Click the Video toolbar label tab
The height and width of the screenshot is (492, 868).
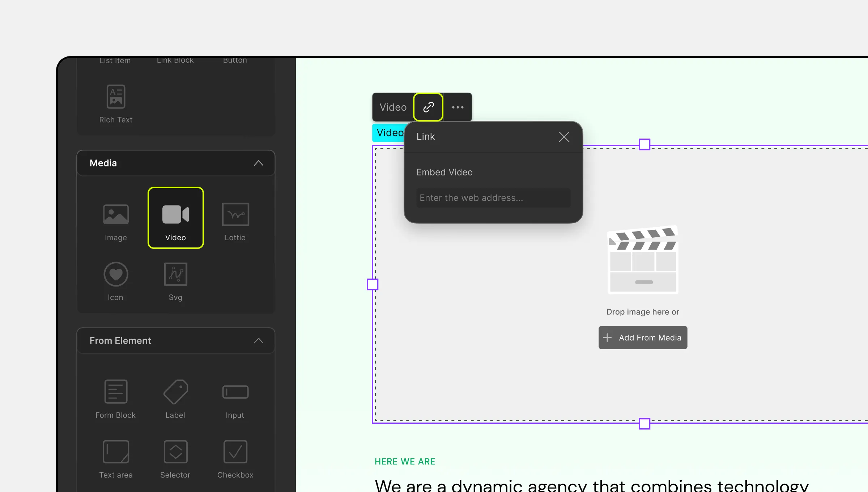click(393, 107)
